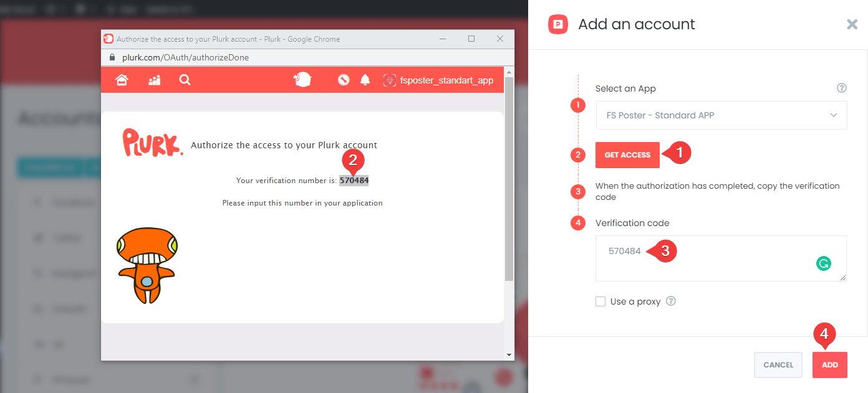This screenshot has width=868, height=393.
Task: Click the Verification code text field
Action: click(x=721, y=258)
